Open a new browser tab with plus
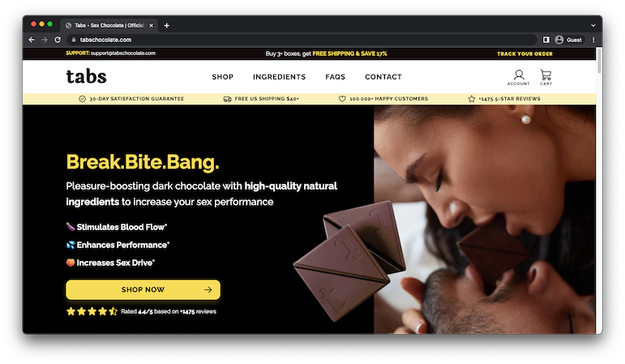The image size is (625, 364). point(167,25)
